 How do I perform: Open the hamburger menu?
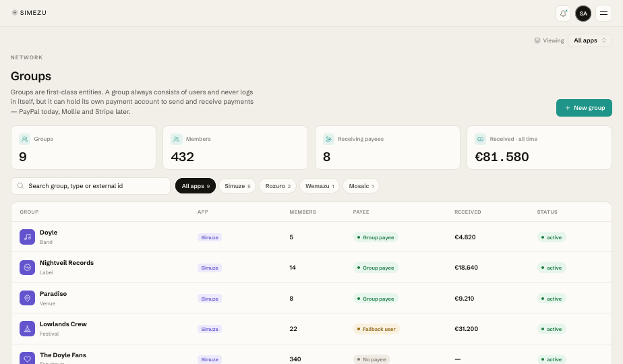tap(603, 13)
